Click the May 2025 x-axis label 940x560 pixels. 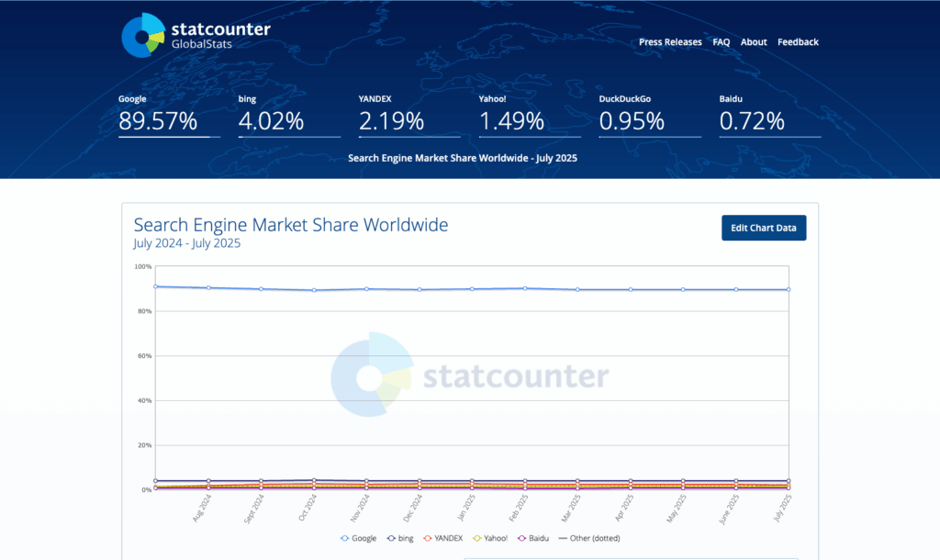point(677,509)
